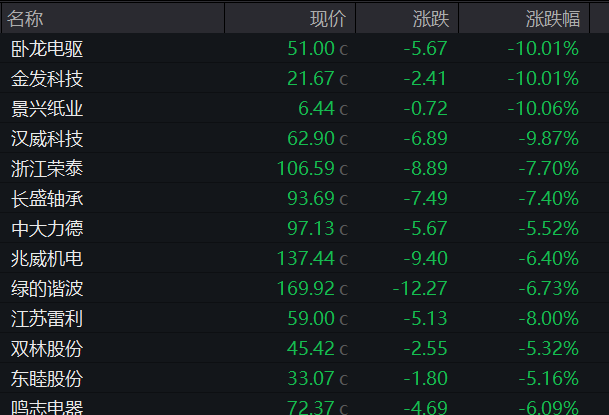Click the 兆威机电 stock row
The image size is (609, 415).
[47, 258]
